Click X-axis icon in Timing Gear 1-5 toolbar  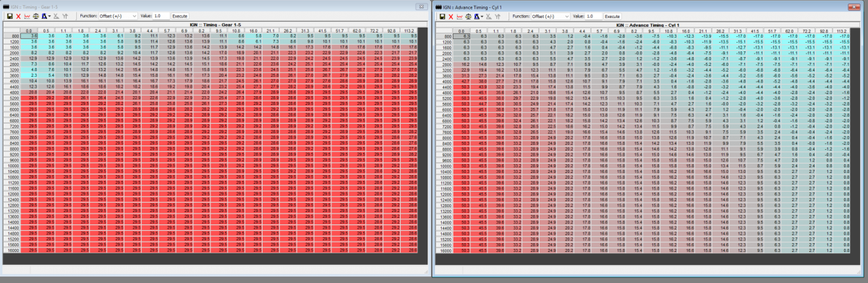[56, 16]
